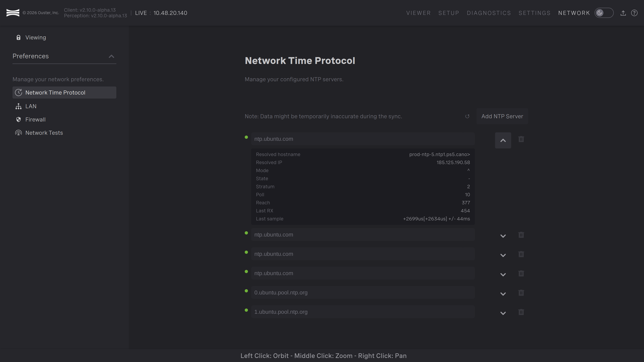Open the VIEWER tab
644x362 pixels.
pos(419,13)
